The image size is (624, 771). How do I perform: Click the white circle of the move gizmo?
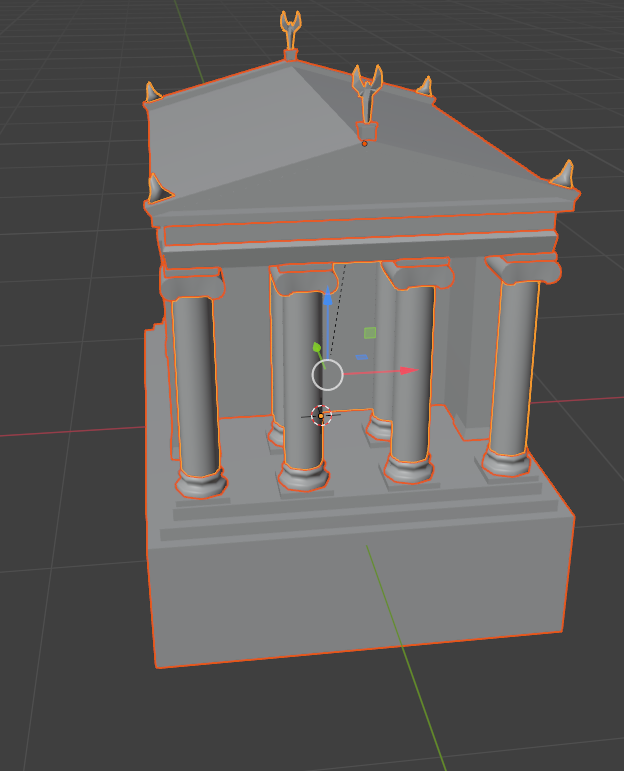(x=328, y=375)
